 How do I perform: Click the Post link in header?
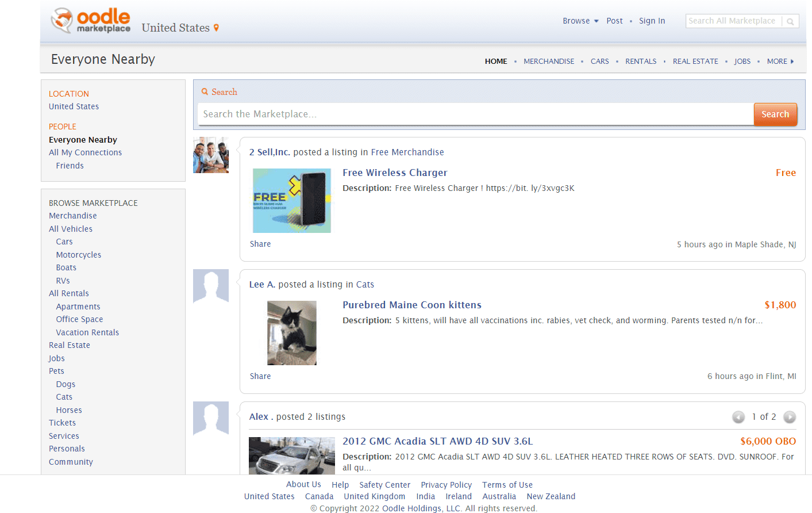point(614,21)
